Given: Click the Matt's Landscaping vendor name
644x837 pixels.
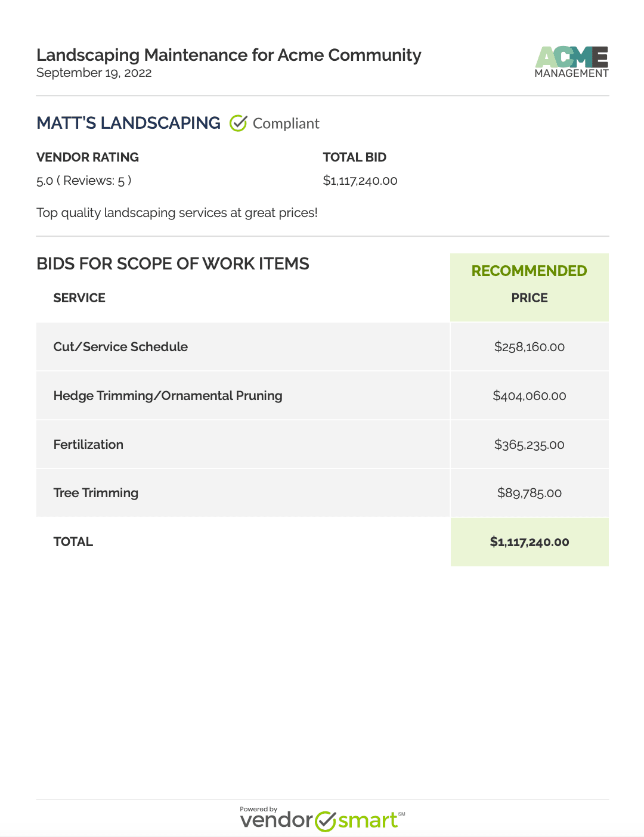Looking at the screenshot, I should click(x=128, y=123).
